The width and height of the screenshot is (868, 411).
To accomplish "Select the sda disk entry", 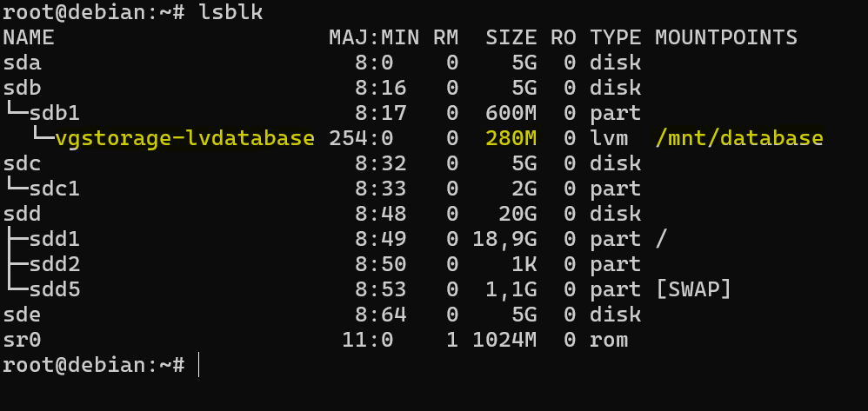I will coord(23,63).
